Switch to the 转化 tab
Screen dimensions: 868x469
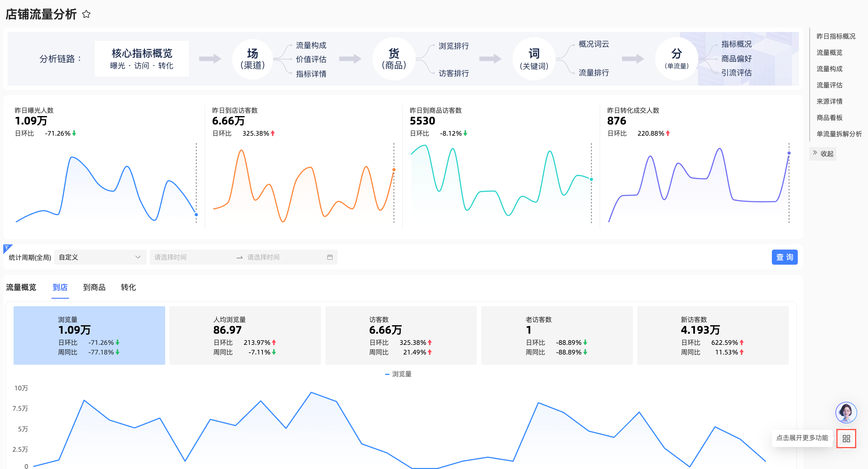pyautogui.click(x=128, y=287)
